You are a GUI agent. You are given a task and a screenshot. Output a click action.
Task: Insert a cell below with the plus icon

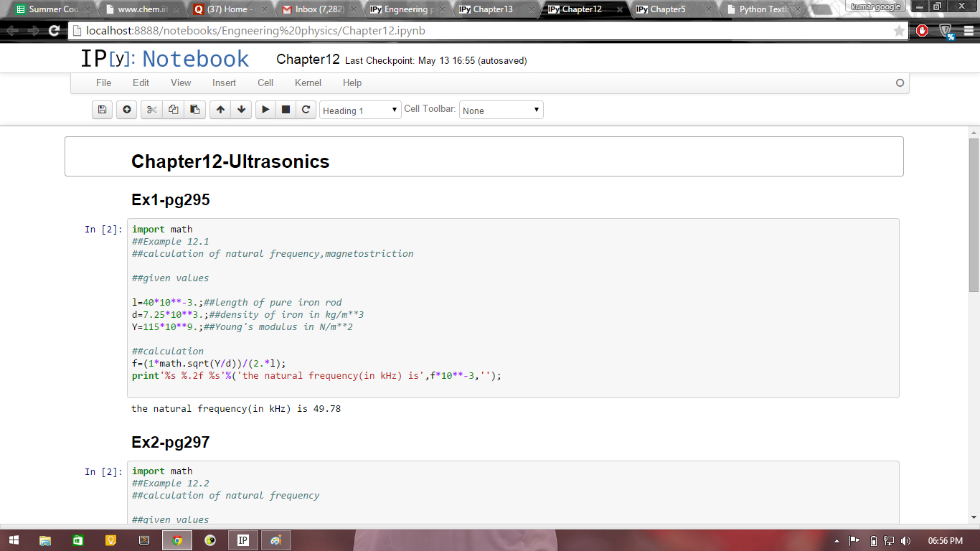pyautogui.click(x=127, y=110)
